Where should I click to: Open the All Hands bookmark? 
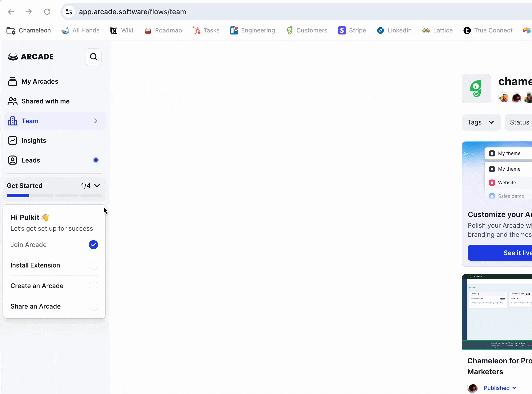click(81, 30)
